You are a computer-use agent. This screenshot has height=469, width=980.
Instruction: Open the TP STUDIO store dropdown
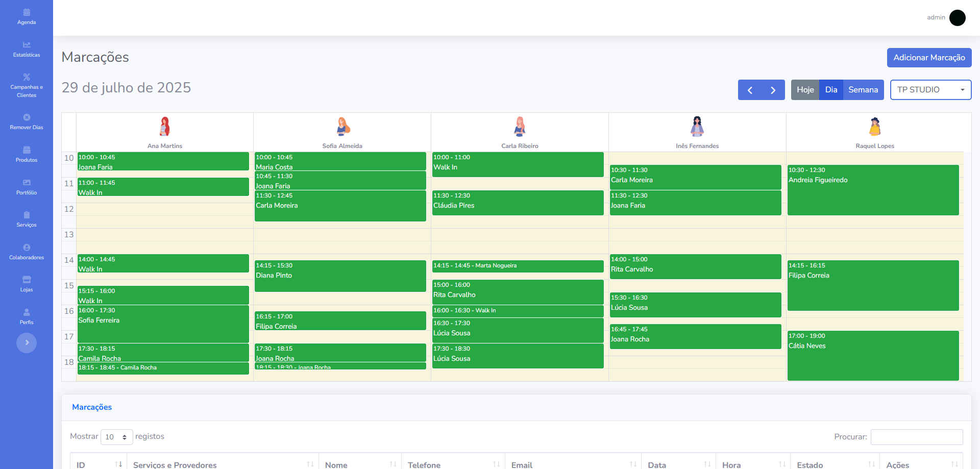[930, 90]
